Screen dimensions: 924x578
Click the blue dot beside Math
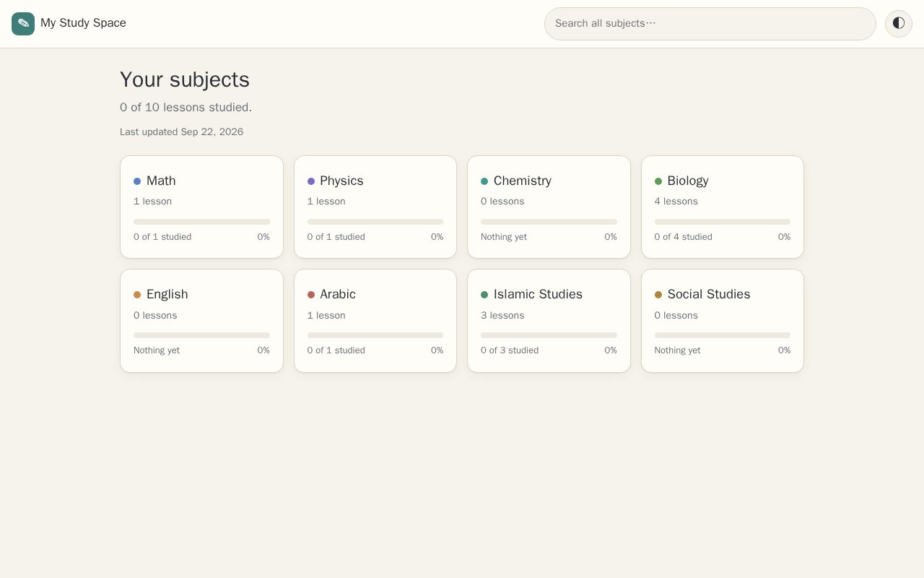pos(137,181)
